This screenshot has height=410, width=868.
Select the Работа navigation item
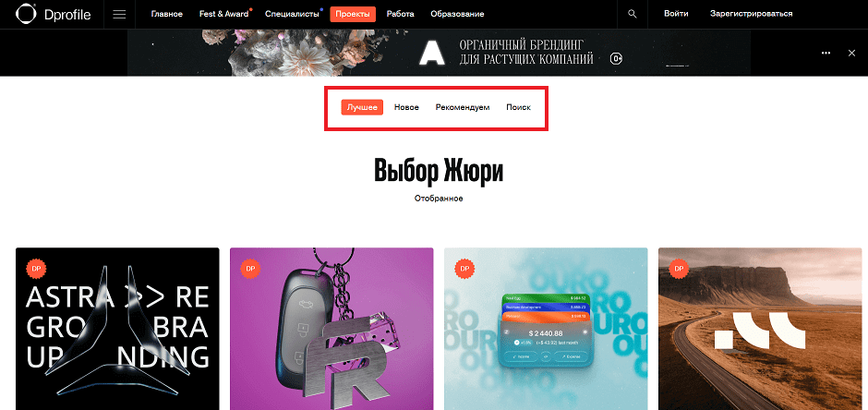tap(400, 14)
